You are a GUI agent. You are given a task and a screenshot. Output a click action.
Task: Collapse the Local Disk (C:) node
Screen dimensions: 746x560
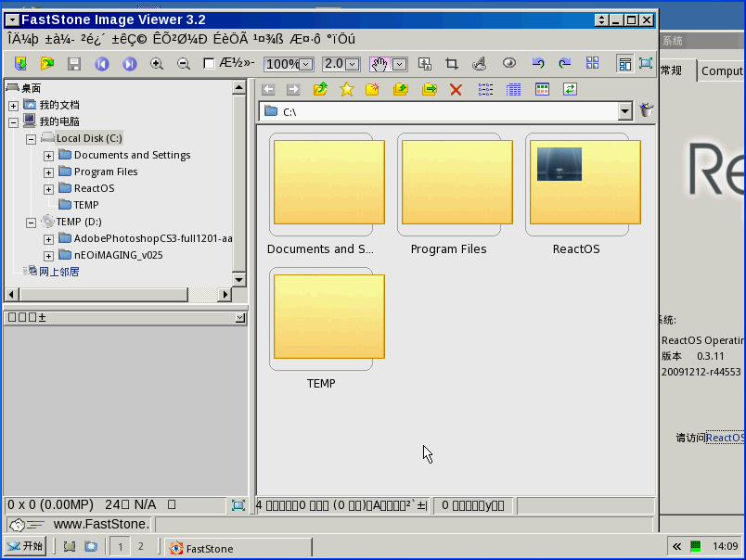(x=31, y=139)
